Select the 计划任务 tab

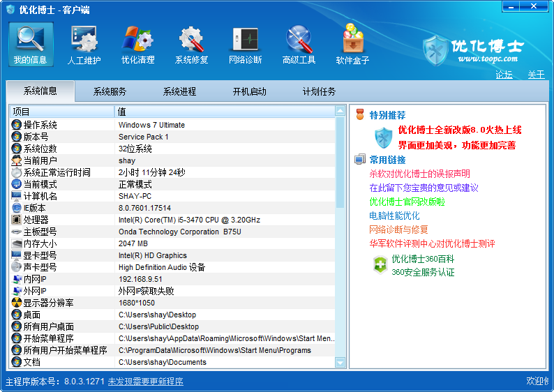(319, 91)
